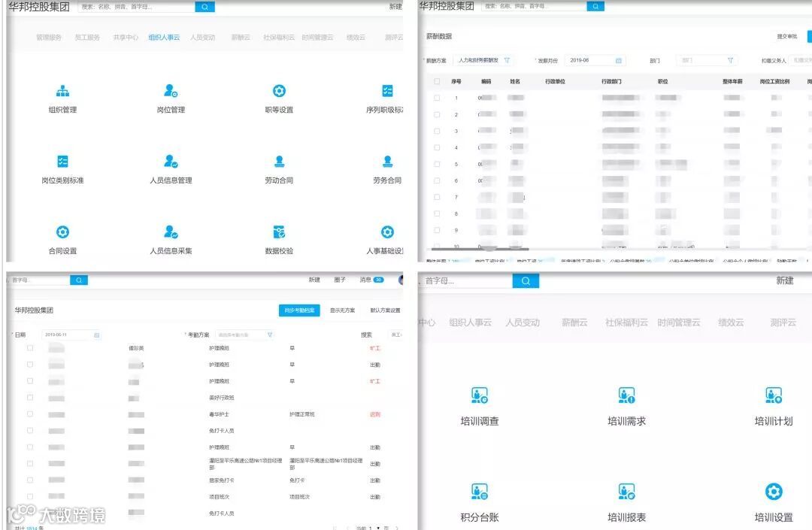Open the 人员信息采集 icon
Viewport: 812px width, 530px height.
point(171,232)
